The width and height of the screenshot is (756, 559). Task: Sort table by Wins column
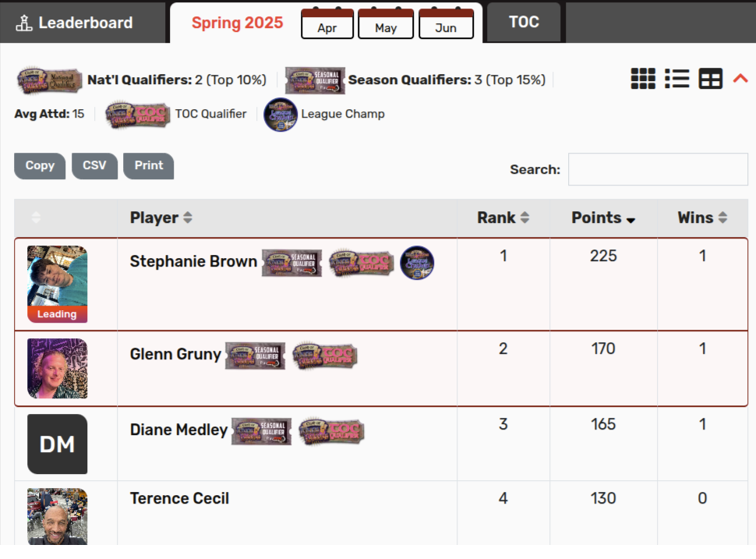tap(701, 218)
